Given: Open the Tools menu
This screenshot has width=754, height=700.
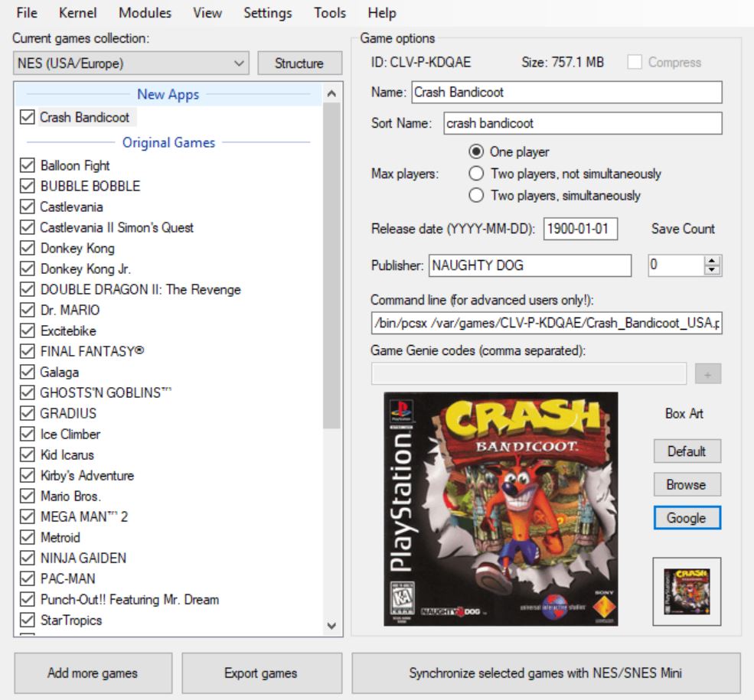Looking at the screenshot, I should click(329, 12).
